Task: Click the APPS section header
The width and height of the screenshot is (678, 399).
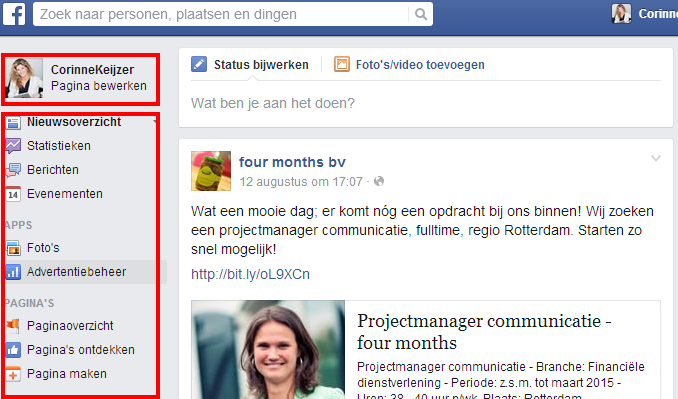Action: click(19, 225)
